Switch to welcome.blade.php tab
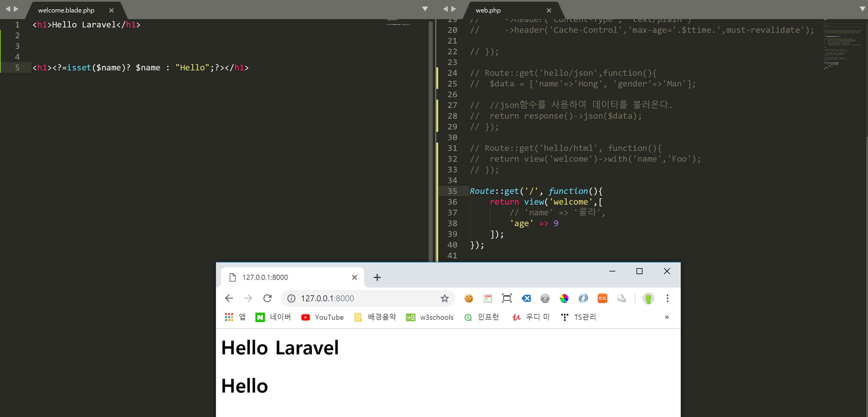 [x=66, y=10]
